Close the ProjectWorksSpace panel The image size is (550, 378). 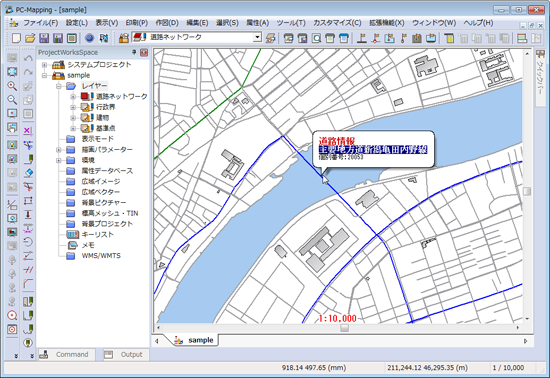[144, 53]
